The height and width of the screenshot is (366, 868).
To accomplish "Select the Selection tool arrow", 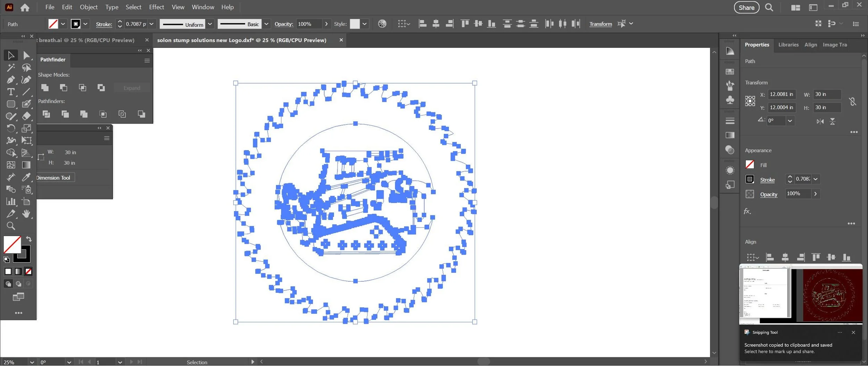I will (11, 56).
